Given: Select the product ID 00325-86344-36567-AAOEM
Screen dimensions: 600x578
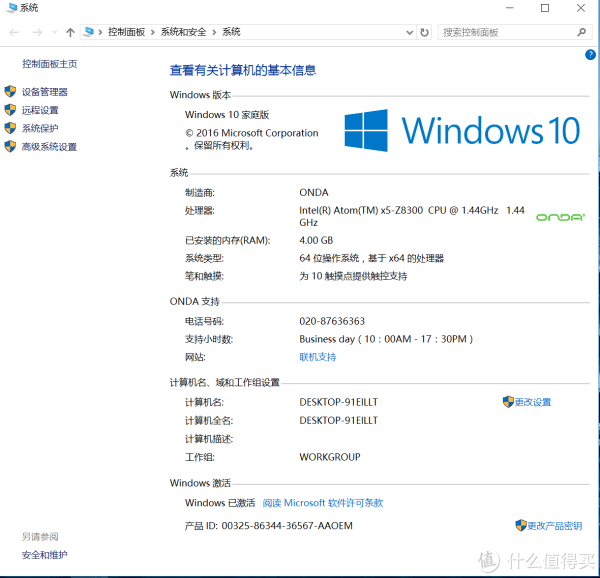Looking at the screenshot, I should pyautogui.click(x=287, y=526).
